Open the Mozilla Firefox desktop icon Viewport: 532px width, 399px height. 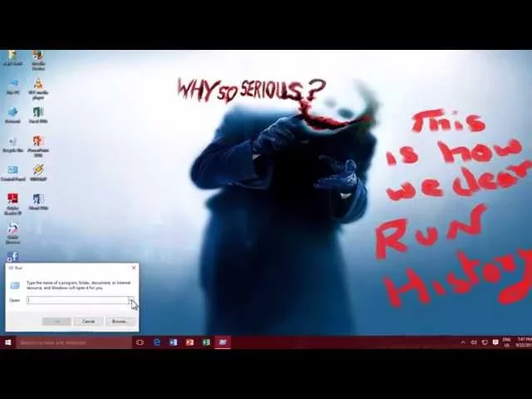pos(38,60)
